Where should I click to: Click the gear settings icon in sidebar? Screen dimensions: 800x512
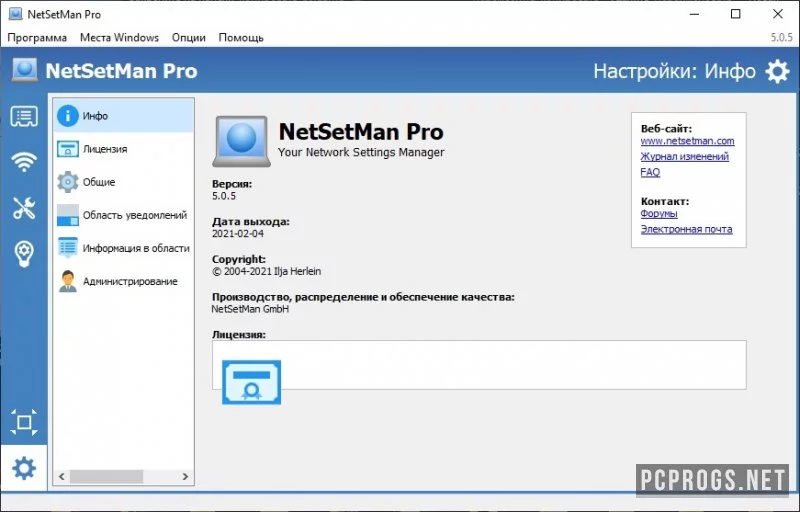(24, 468)
